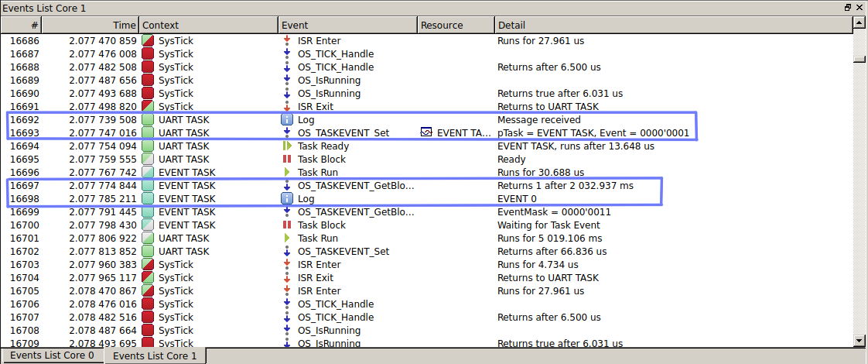
Task: Click the Resource column header
Action: coord(456,26)
